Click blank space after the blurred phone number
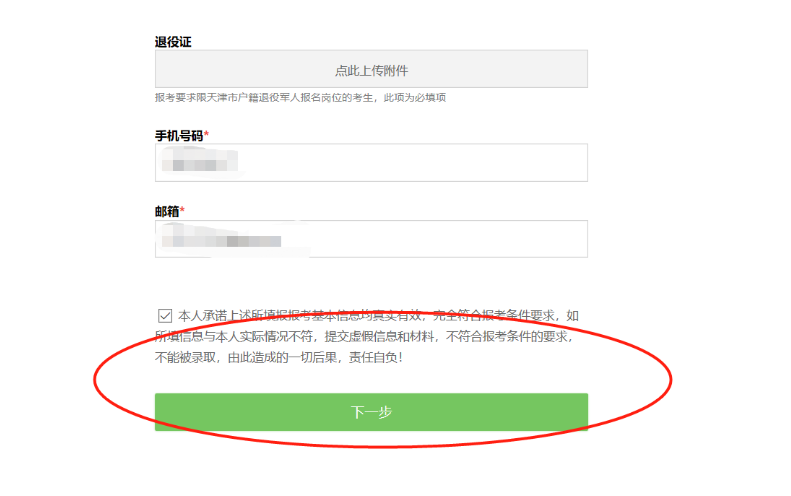 point(414,162)
